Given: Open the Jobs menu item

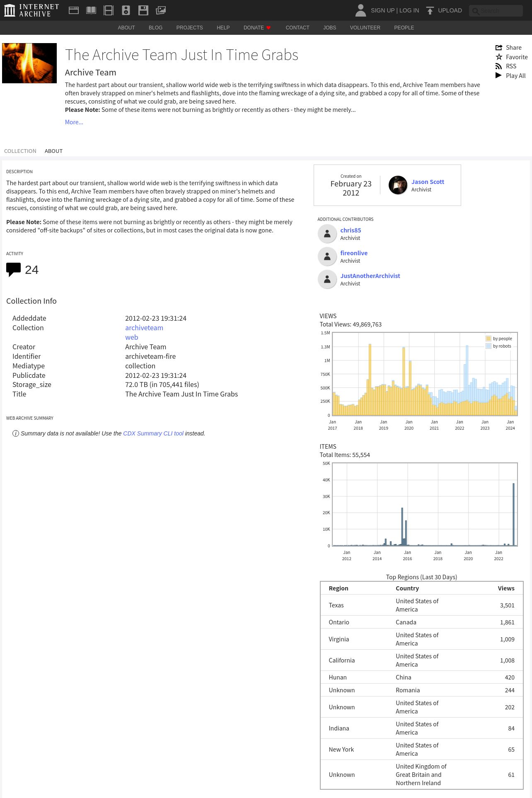Looking at the screenshot, I should [330, 28].
